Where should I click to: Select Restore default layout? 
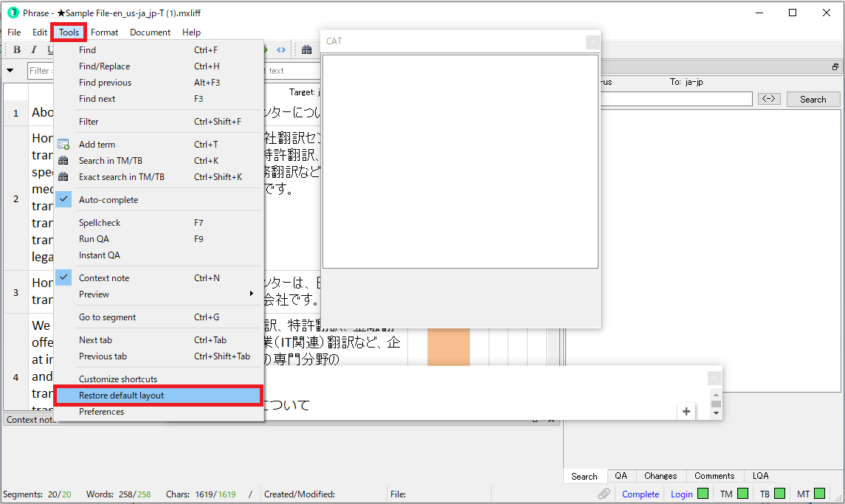(121, 396)
